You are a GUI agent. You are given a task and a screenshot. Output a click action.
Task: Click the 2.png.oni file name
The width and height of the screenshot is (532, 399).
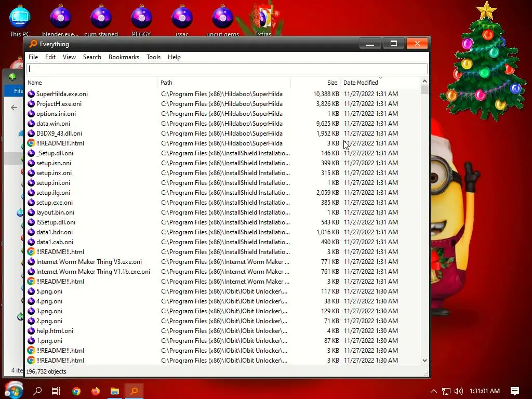pos(49,321)
